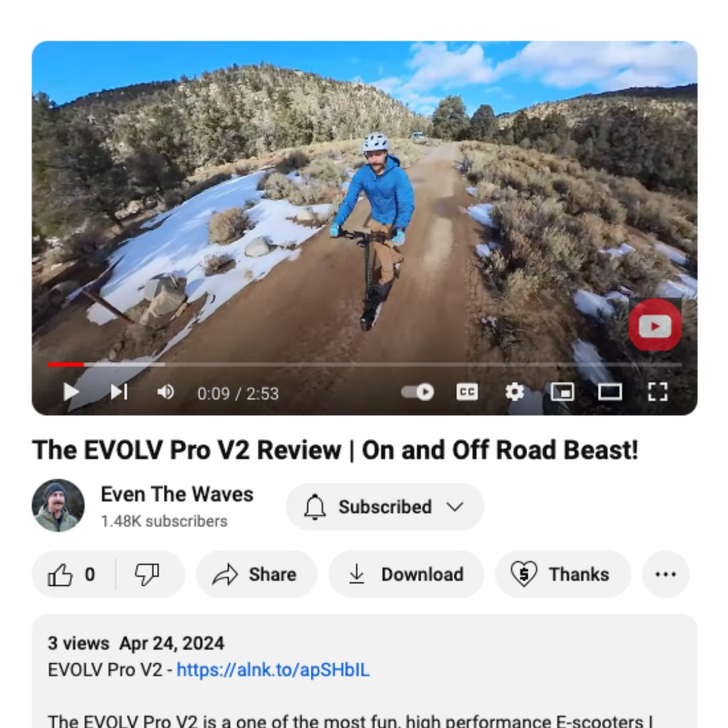The height and width of the screenshot is (728, 728).
Task: Skip to the next video
Action: [x=119, y=392]
